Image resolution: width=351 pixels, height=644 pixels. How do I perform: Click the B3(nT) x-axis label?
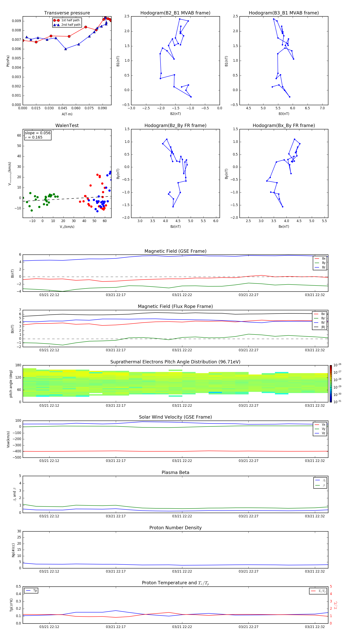[x=284, y=114]
